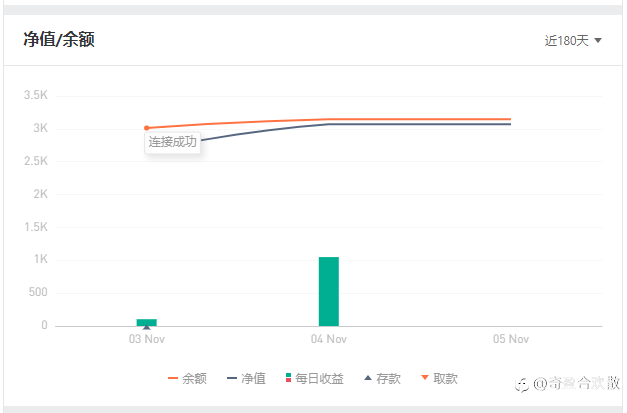
Task: Click the dropdown arrow beside 近180天
Action: (598, 41)
